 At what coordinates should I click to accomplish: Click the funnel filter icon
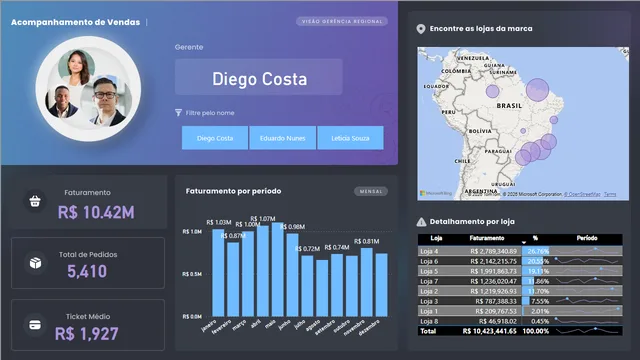[x=178, y=113]
